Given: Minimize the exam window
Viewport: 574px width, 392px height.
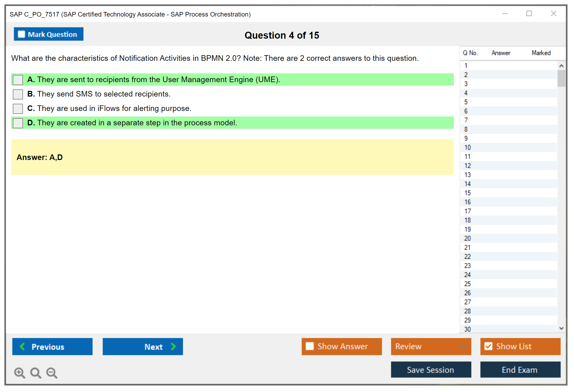Looking at the screenshot, I should (505, 14).
